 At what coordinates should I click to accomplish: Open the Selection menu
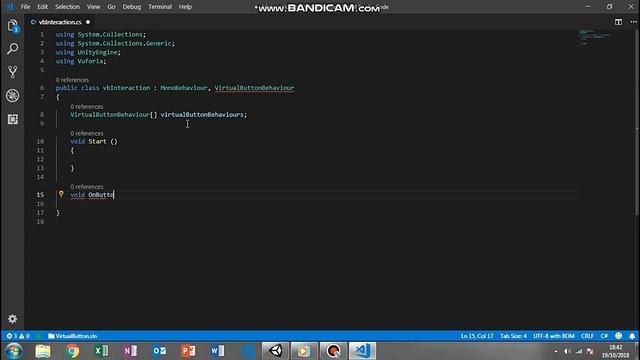(x=67, y=7)
